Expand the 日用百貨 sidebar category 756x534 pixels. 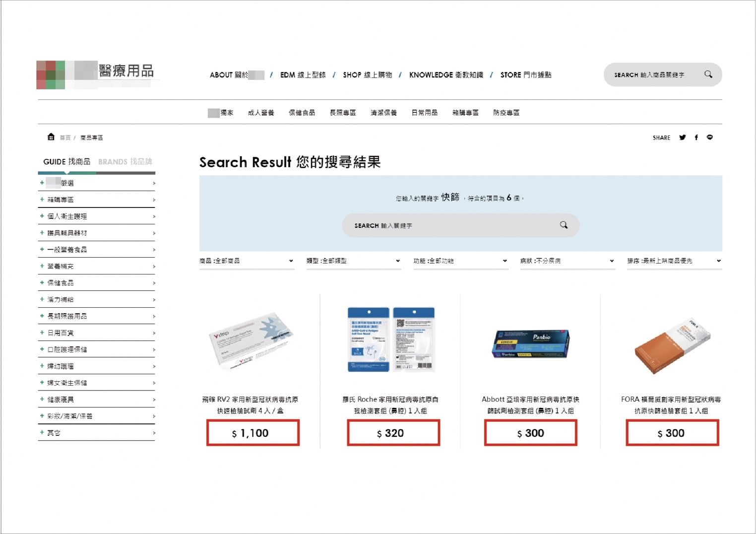point(97,333)
